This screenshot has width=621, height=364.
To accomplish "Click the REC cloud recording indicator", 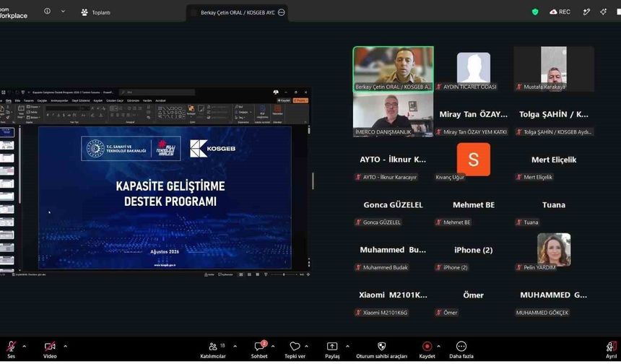I will 560,12.
